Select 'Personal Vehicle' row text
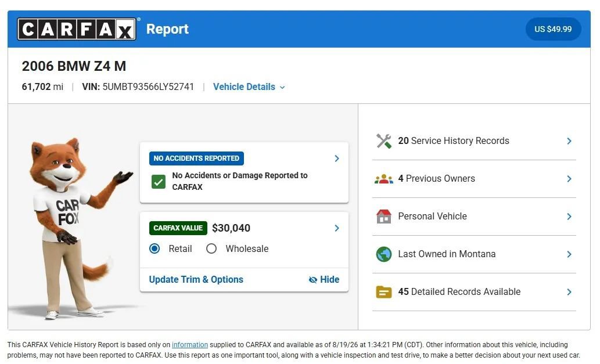The width and height of the screenshot is (600, 364). pyautogui.click(x=432, y=217)
